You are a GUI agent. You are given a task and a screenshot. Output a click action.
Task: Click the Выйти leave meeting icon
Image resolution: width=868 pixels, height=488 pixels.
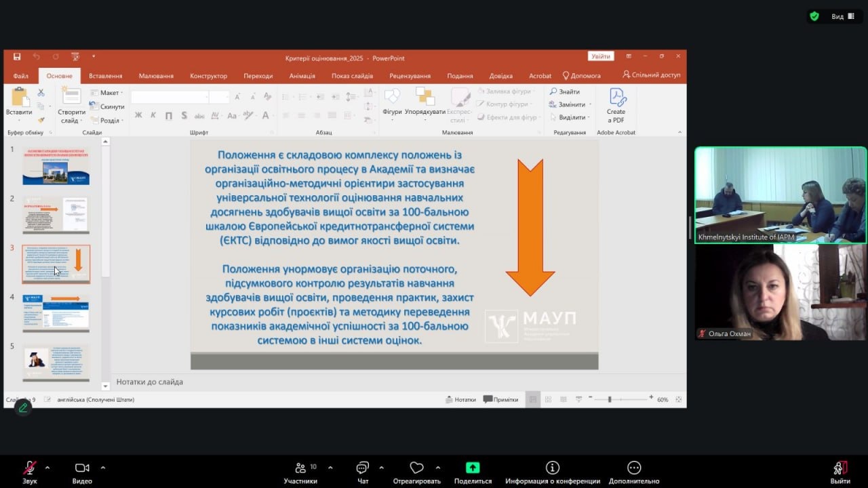[840, 468]
